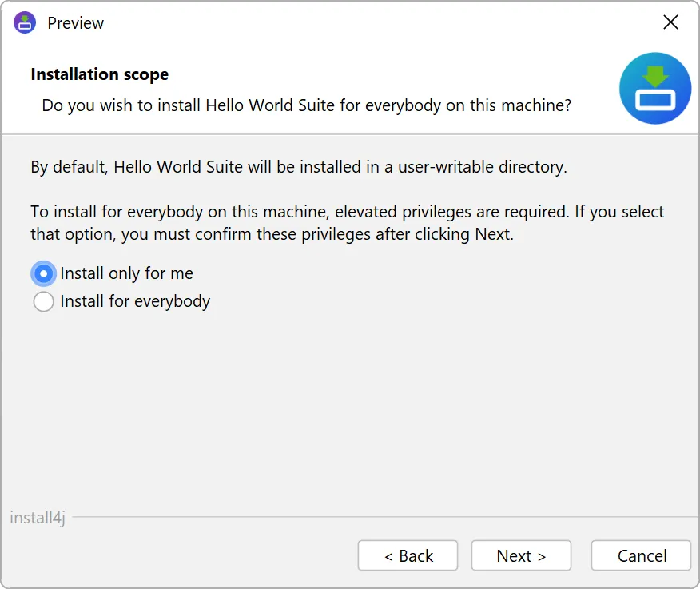
Task: Click the "Do you wish to install" subtitle
Action: point(306,105)
